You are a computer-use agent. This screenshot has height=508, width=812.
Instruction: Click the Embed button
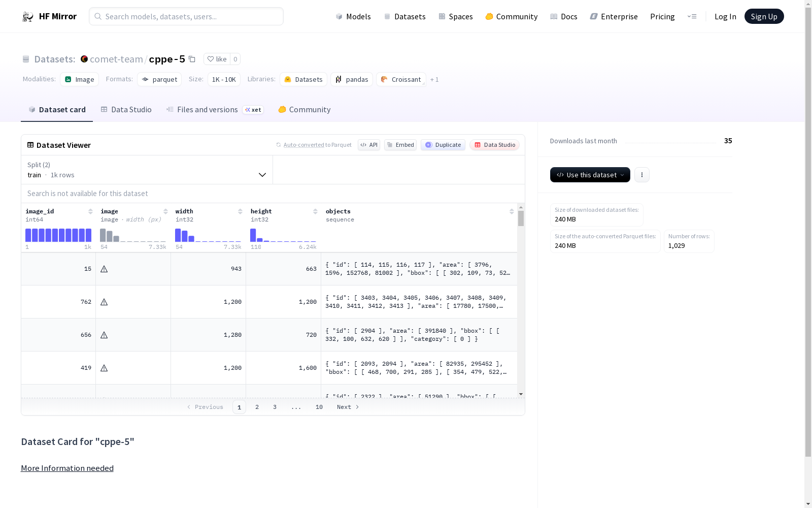coord(400,145)
